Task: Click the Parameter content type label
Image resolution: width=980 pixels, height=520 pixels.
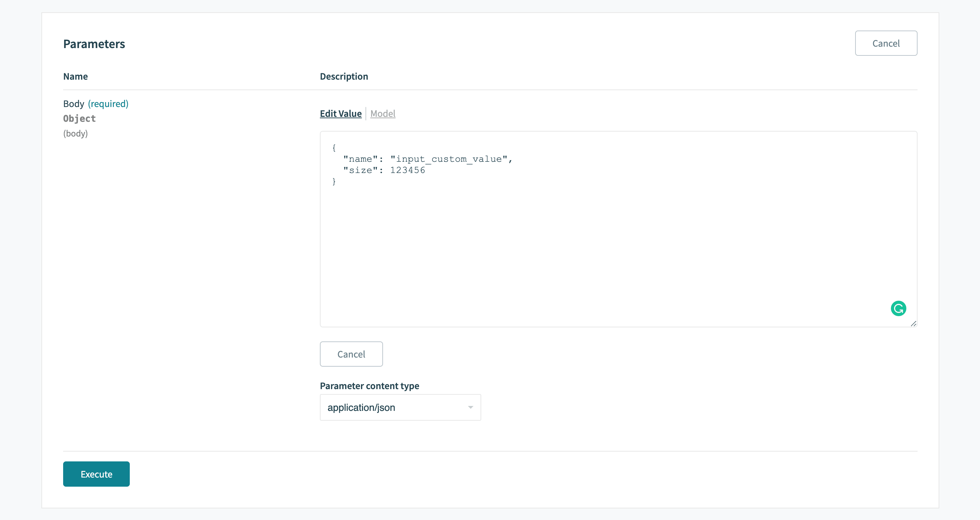Action: [x=369, y=386]
